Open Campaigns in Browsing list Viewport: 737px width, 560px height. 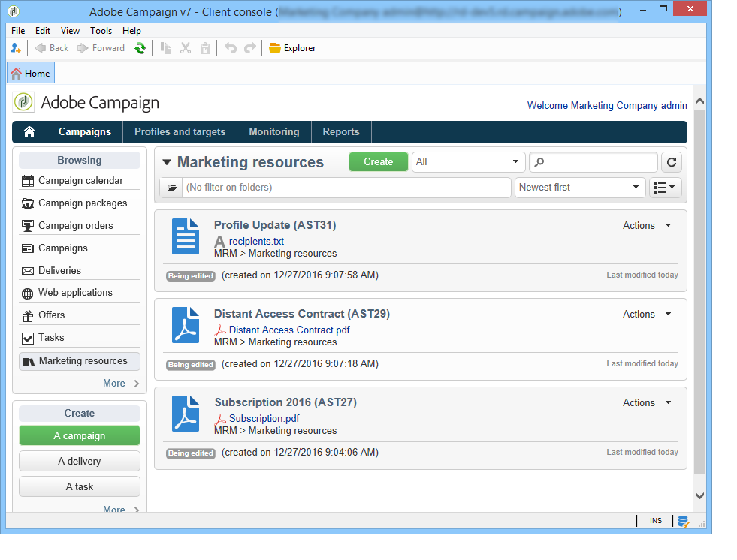tap(80, 248)
